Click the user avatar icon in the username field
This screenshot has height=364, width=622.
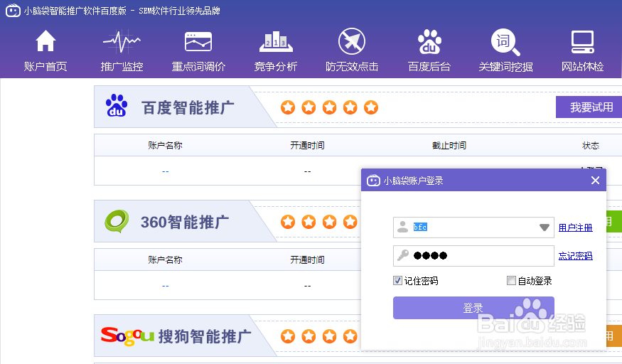(402, 227)
